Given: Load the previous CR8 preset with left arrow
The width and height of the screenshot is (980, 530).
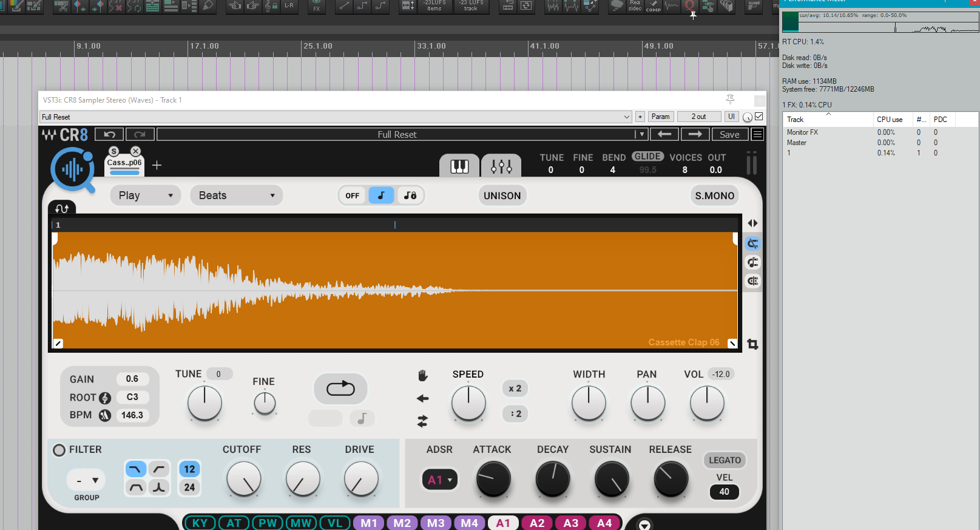Looking at the screenshot, I should pyautogui.click(x=664, y=134).
